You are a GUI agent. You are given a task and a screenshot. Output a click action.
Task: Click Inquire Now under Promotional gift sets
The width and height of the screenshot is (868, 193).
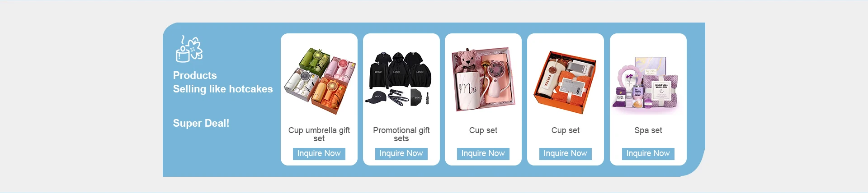click(401, 154)
